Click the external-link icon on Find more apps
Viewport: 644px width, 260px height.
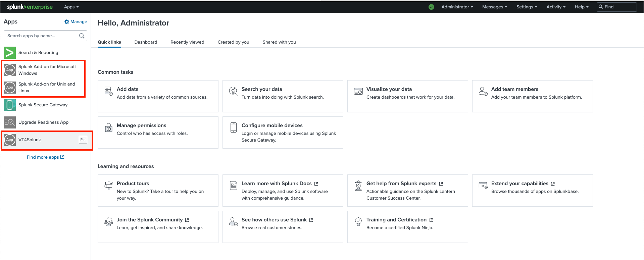pos(62,157)
